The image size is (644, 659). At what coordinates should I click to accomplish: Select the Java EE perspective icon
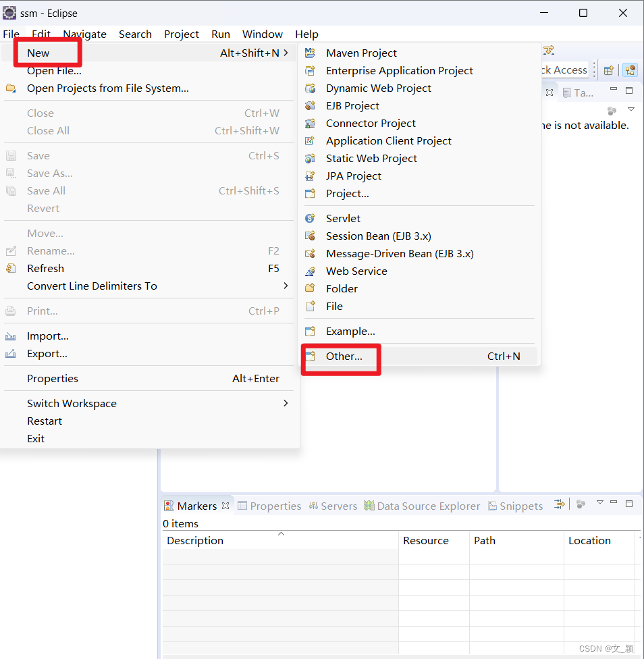[x=630, y=70]
